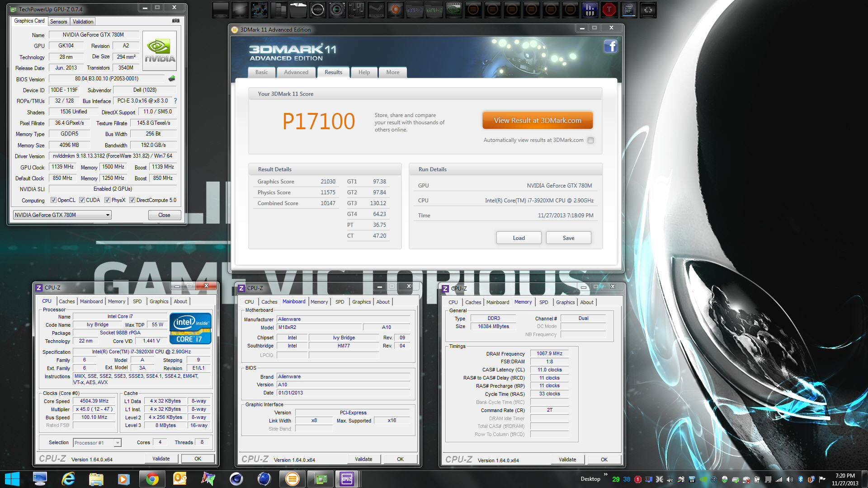Click the GPU-Z screenshot camera icon

pyautogui.click(x=176, y=21)
